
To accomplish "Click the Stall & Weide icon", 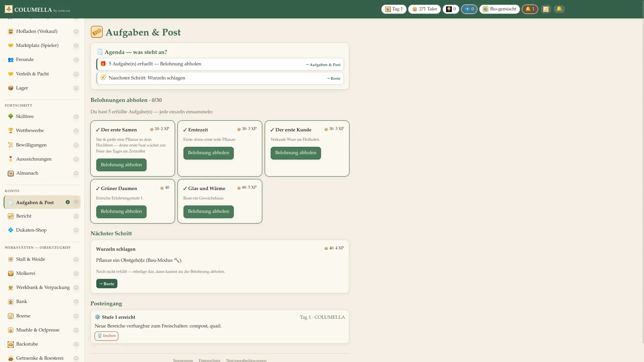I will tap(11, 259).
